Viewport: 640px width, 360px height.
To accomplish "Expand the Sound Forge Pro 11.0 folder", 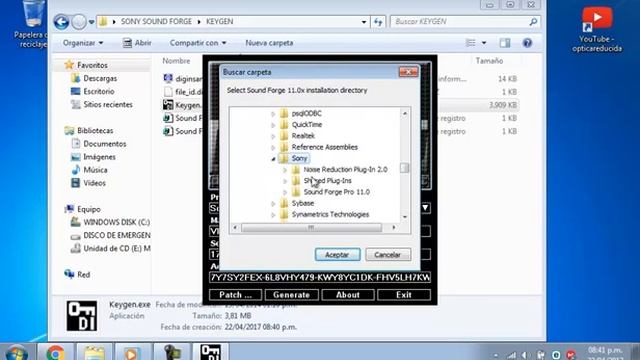I will [285, 192].
